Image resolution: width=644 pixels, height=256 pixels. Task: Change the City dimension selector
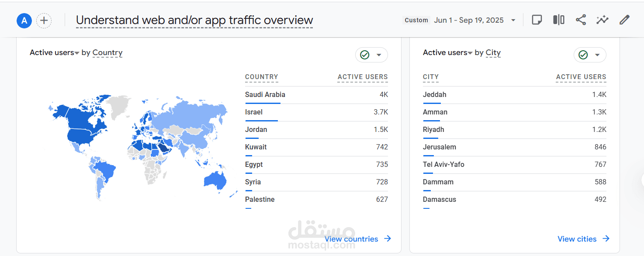coord(493,53)
